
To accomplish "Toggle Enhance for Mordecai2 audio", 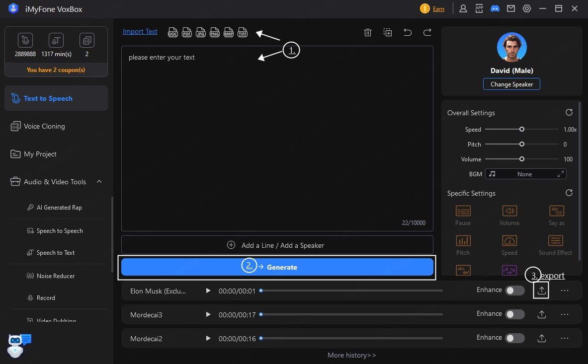I will pos(515,338).
